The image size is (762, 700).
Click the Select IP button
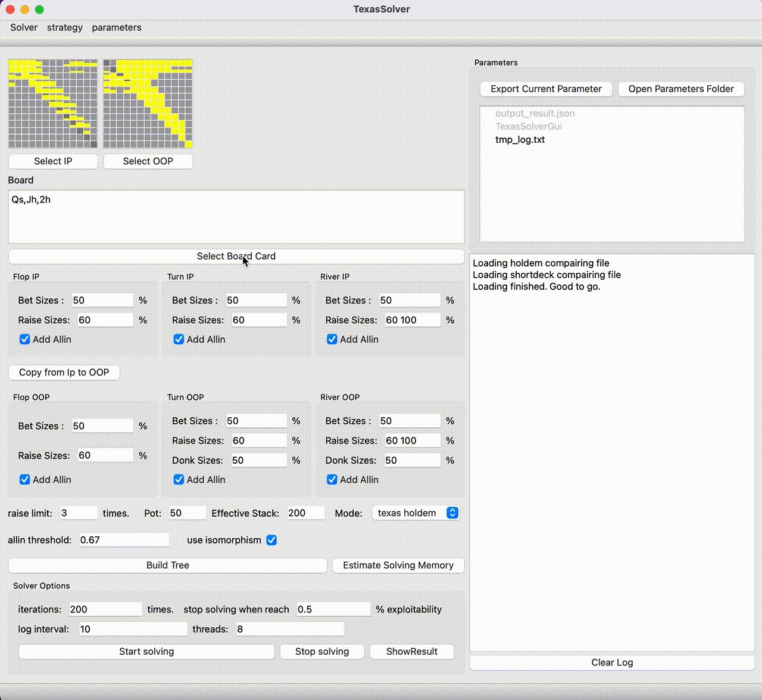(52, 161)
